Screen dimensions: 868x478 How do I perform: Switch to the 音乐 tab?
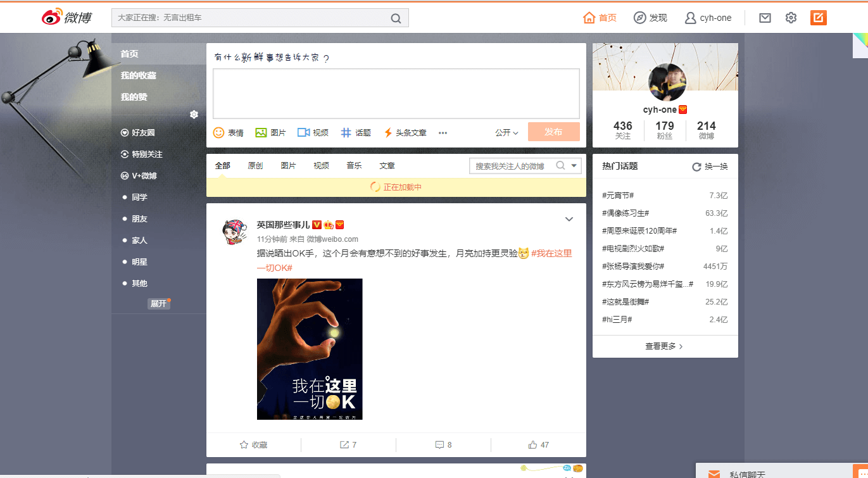[x=354, y=166]
